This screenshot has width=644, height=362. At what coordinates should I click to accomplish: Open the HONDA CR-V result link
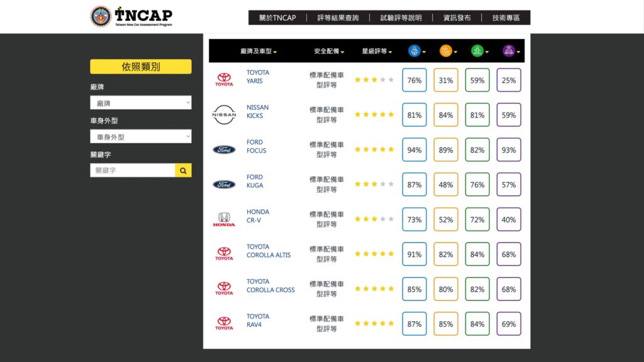[x=258, y=216]
